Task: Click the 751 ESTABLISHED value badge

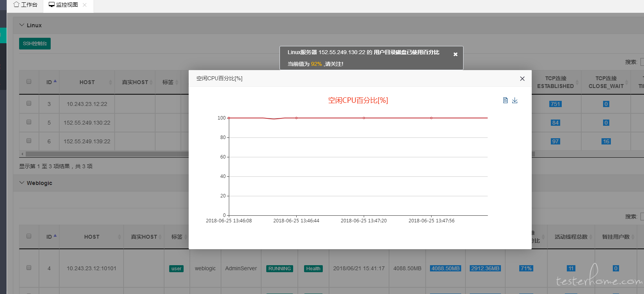Action: pyautogui.click(x=556, y=104)
